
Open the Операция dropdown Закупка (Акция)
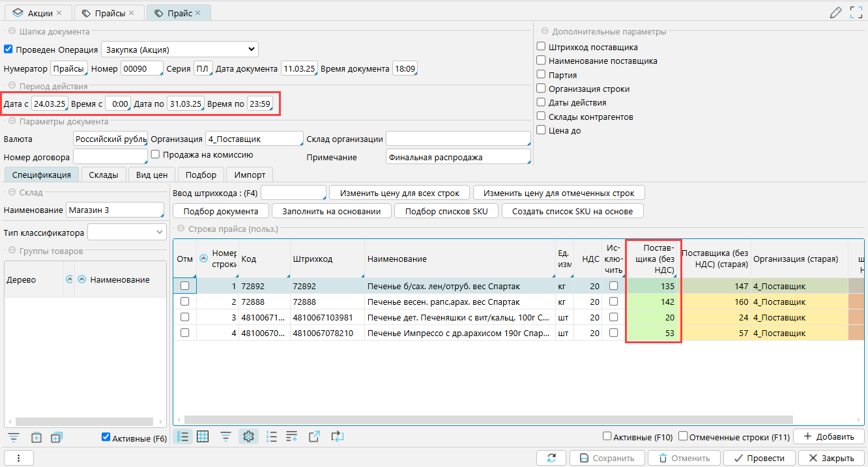point(179,50)
